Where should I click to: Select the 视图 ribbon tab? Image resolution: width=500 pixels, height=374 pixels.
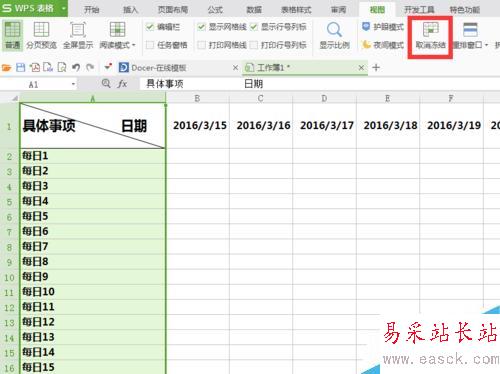377,10
